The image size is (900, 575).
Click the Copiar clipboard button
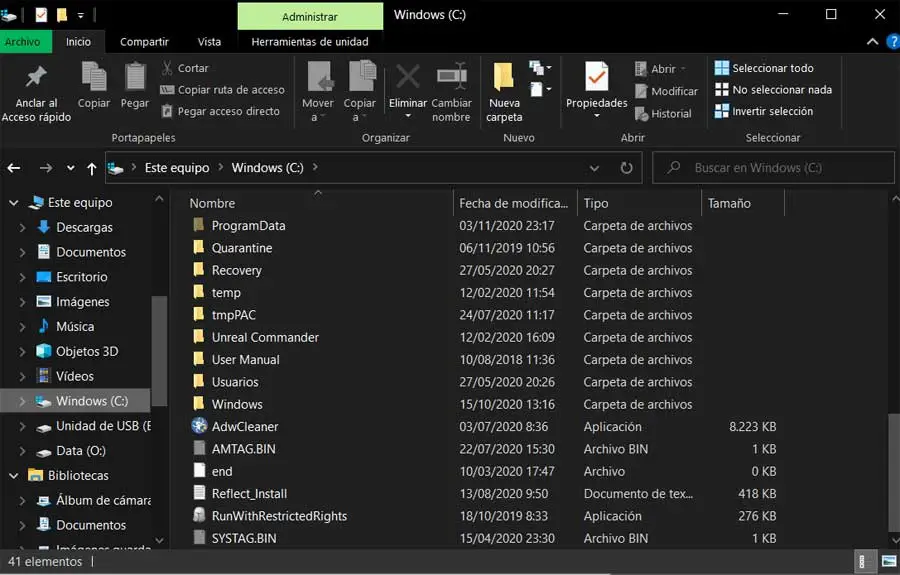pyautogui.click(x=94, y=85)
